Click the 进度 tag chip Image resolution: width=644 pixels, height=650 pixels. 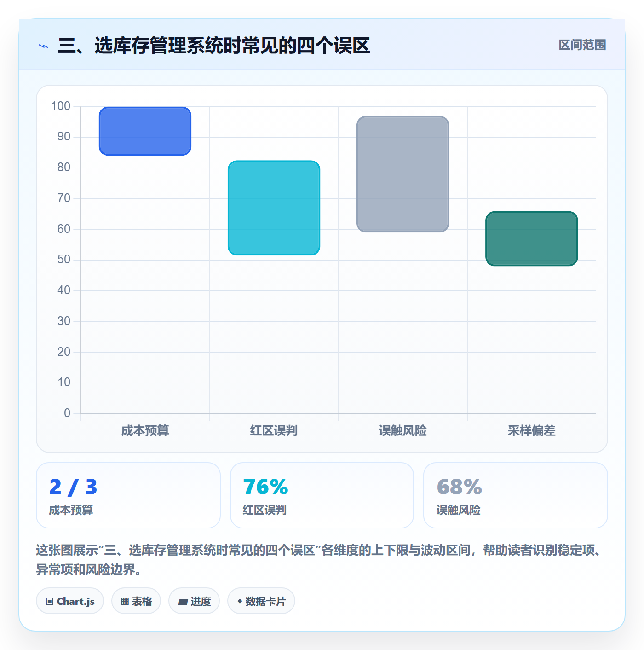tap(194, 601)
